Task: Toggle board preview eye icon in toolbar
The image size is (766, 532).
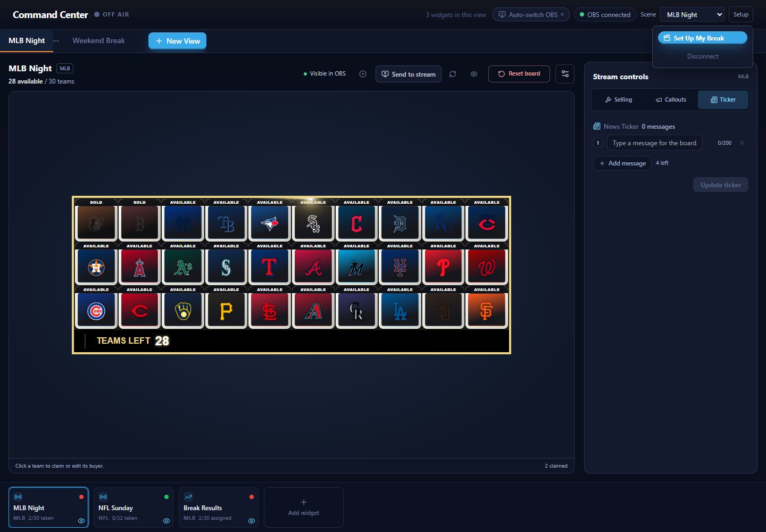Action: (474, 74)
